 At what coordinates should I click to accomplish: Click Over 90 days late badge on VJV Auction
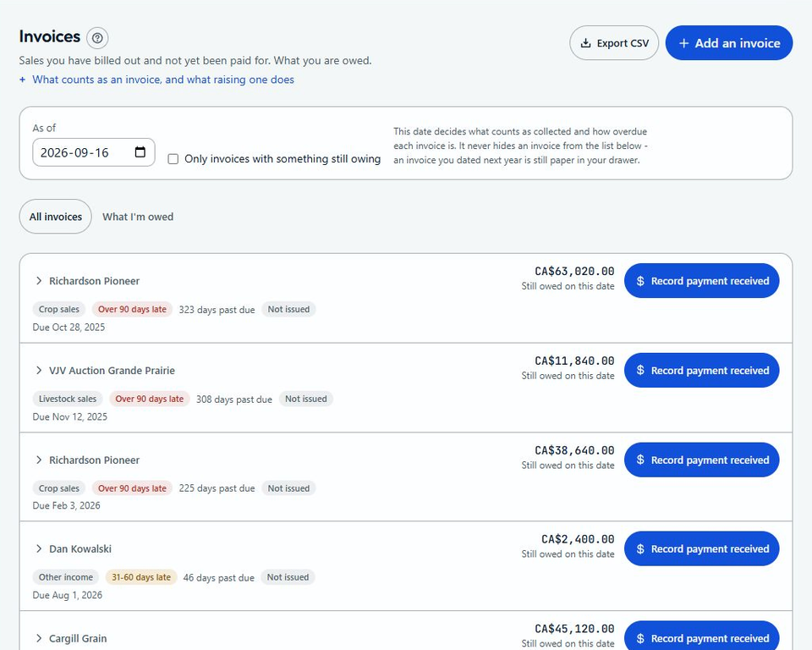[x=150, y=399]
